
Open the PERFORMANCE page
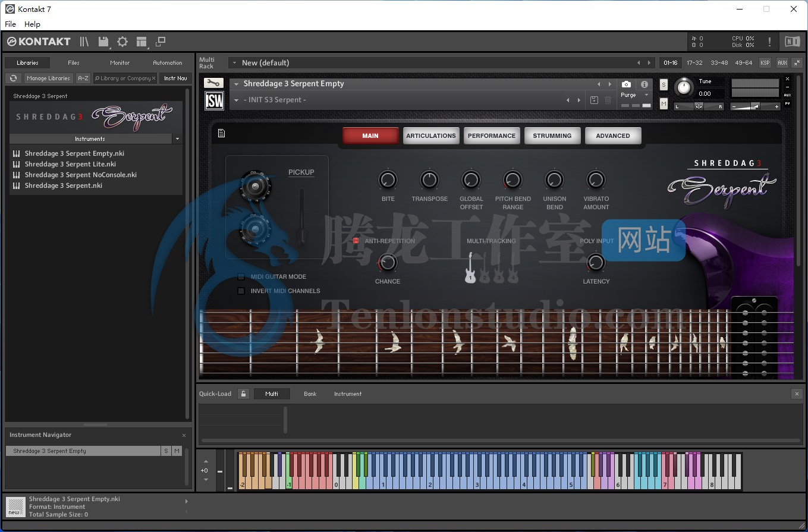click(x=492, y=136)
